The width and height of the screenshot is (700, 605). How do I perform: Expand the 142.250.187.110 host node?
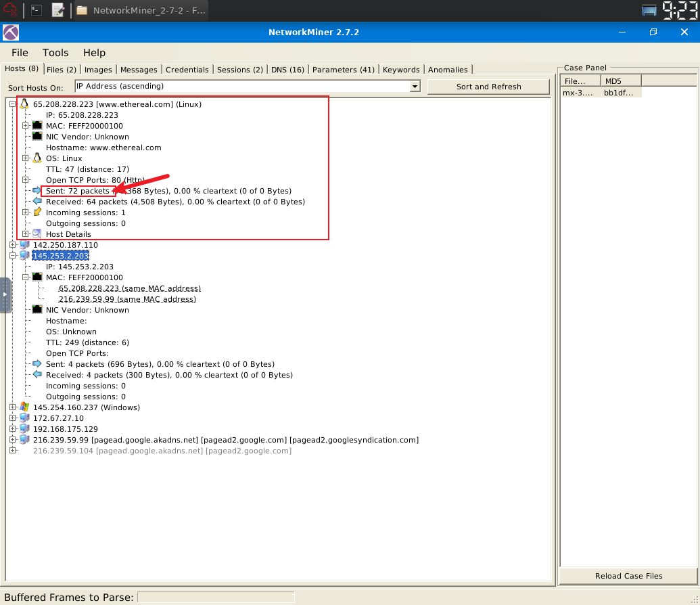[12, 245]
